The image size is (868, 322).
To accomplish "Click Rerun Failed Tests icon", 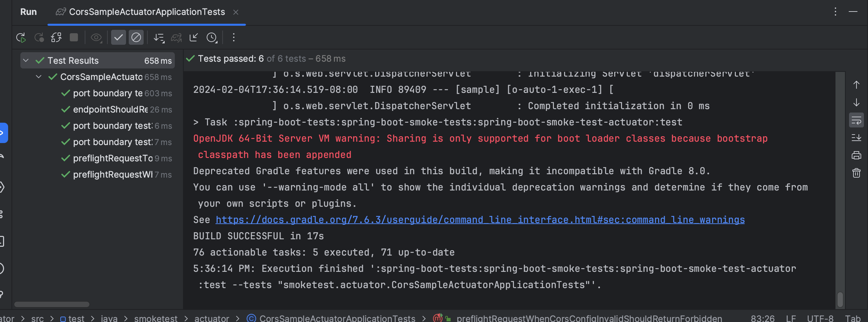I will (39, 38).
